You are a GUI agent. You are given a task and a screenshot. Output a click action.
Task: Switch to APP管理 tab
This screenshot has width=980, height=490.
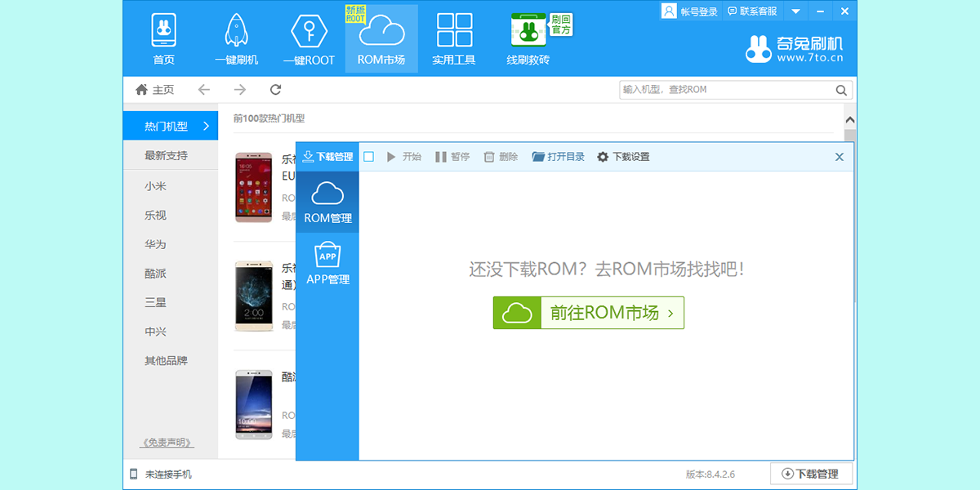(327, 264)
